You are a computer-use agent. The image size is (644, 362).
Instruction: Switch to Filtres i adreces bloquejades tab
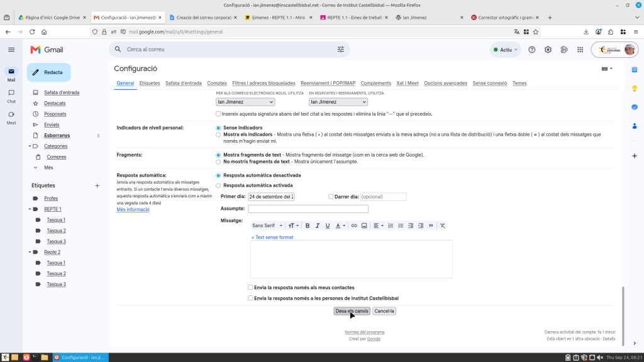pos(264,83)
